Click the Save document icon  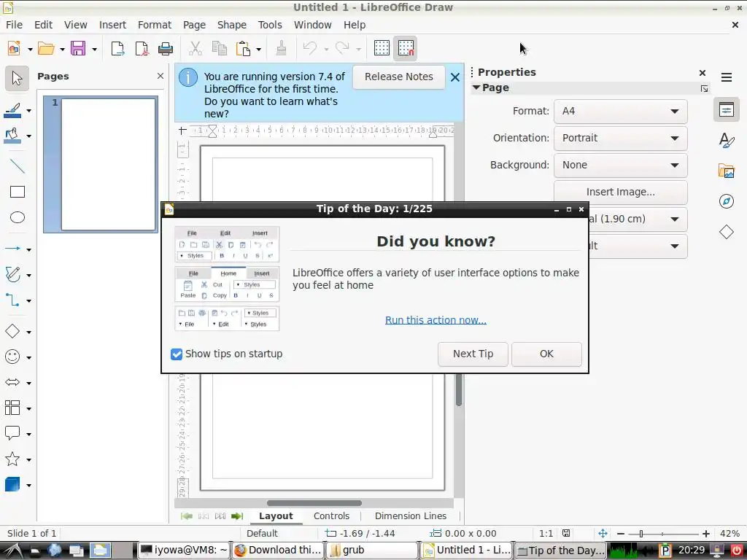tap(78, 49)
